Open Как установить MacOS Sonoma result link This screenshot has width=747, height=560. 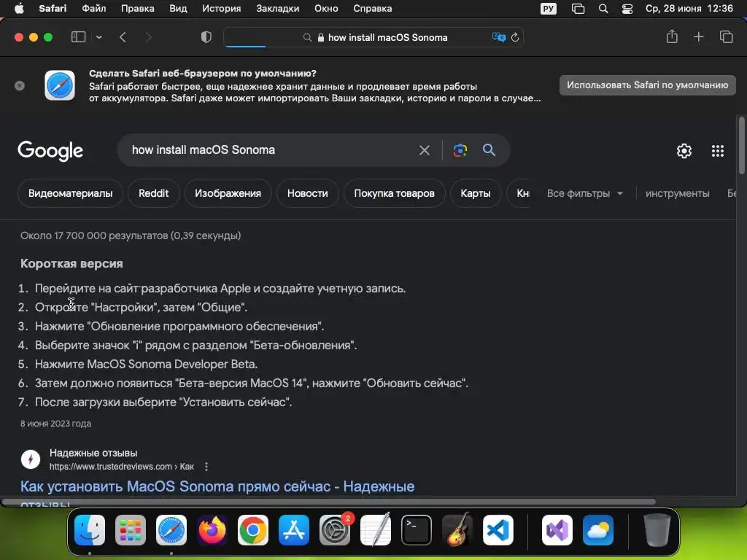click(x=217, y=486)
